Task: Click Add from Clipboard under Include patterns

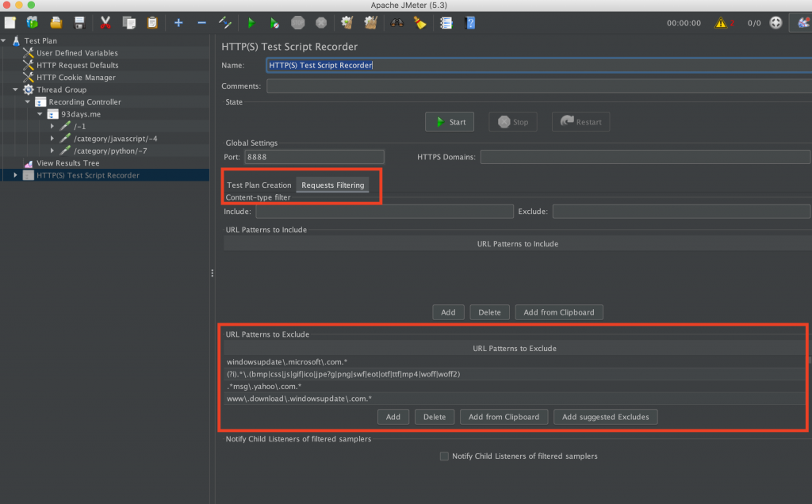Action: pyautogui.click(x=559, y=312)
